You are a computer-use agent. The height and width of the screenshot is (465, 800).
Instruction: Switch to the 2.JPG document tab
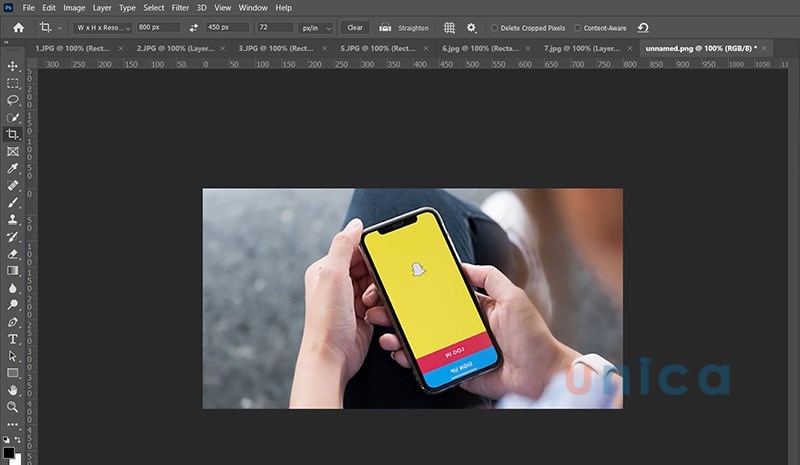coord(176,48)
